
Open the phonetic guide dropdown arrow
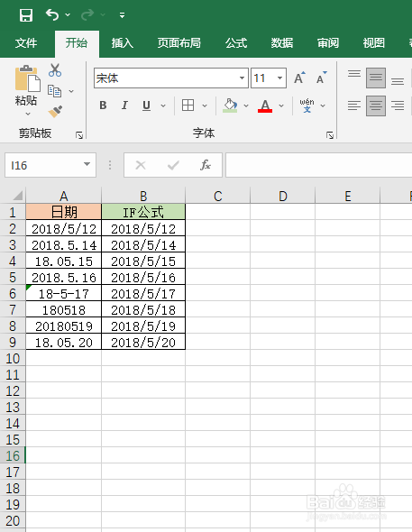tap(323, 105)
